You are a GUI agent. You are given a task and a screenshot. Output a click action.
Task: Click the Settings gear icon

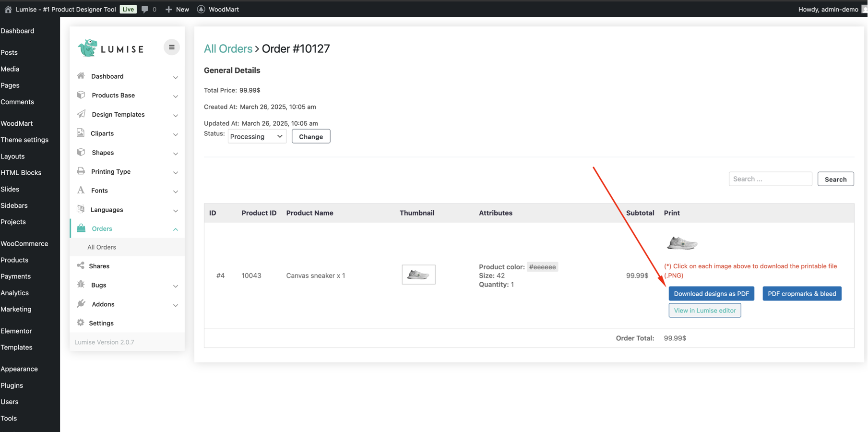click(x=81, y=323)
